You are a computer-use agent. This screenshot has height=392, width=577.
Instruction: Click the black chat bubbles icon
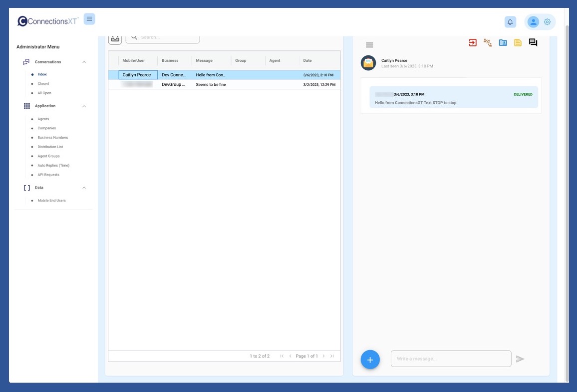(533, 43)
